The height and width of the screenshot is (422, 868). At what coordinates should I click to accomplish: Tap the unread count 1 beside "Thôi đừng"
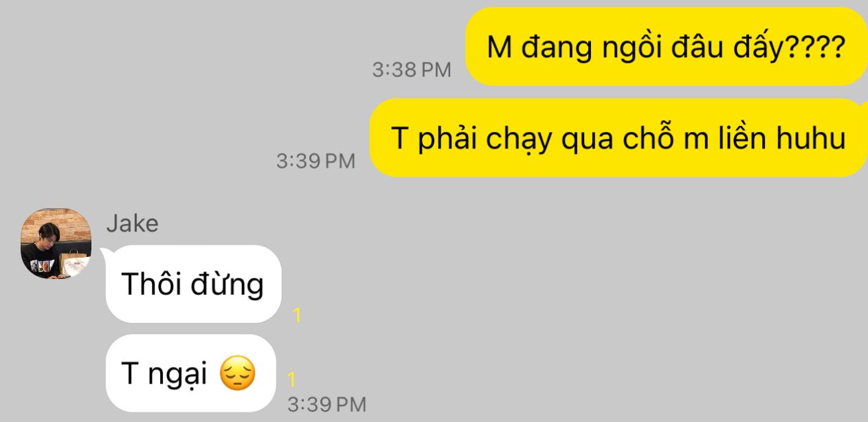click(297, 316)
